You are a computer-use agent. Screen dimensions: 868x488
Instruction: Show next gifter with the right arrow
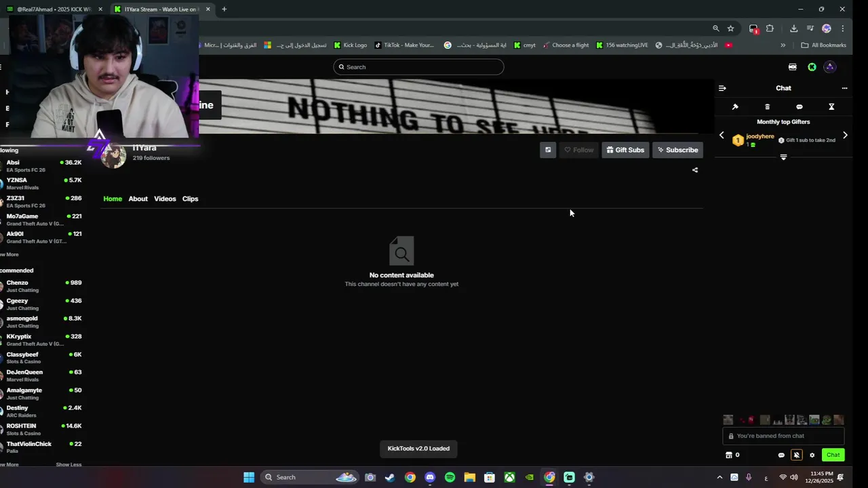tap(845, 136)
